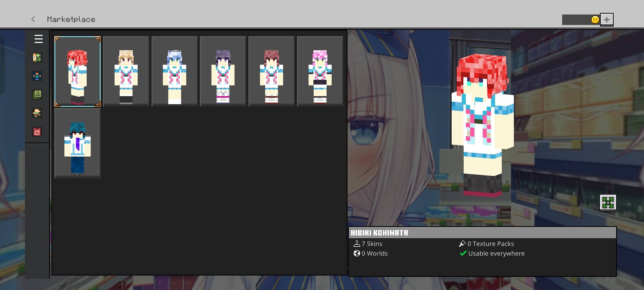Select the pink-haired skin thumbnail
The image size is (644, 290).
(x=320, y=71)
